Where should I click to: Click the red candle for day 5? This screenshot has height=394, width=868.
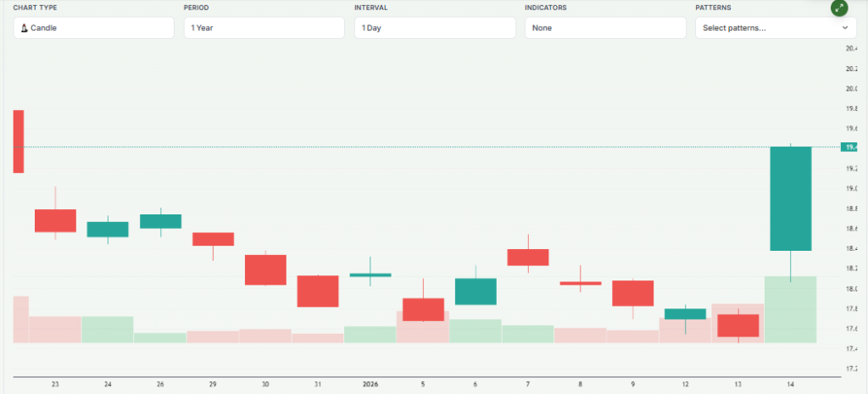(423, 309)
